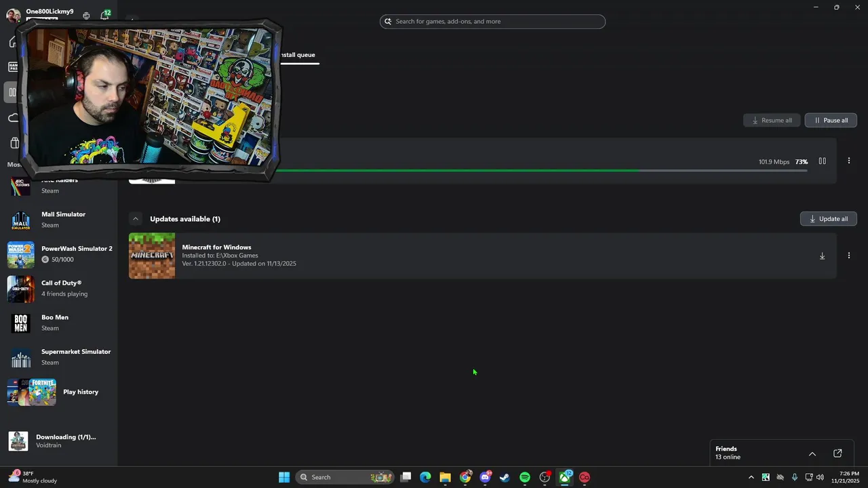The height and width of the screenshot is (488, 868).
Task: Open Boo Men from the sidebar
Action: click(x=59, y=323)
